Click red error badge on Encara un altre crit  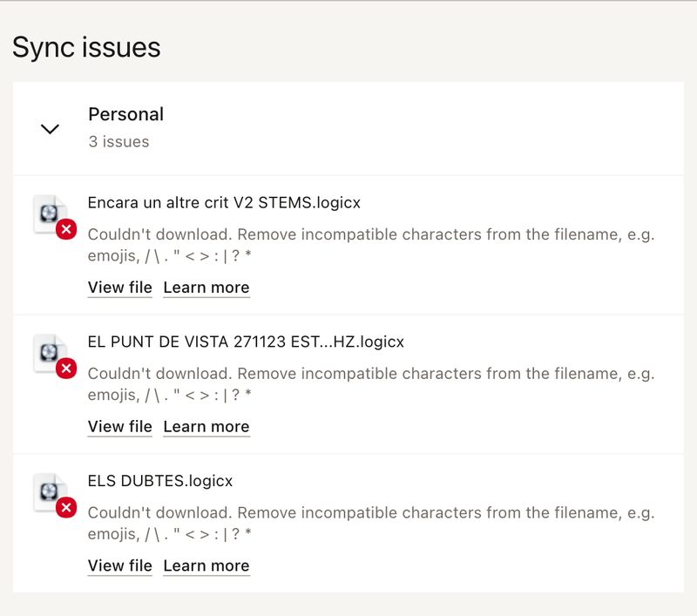point(66,230)
